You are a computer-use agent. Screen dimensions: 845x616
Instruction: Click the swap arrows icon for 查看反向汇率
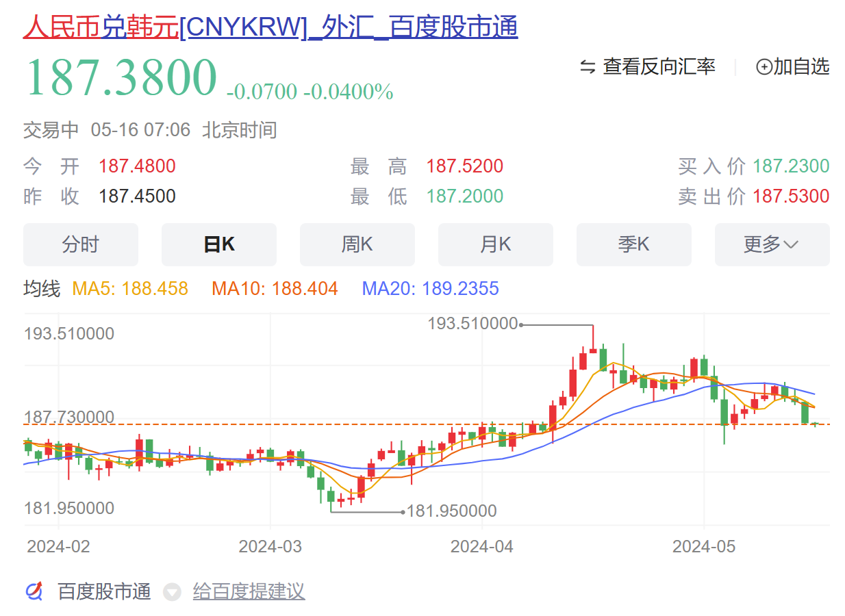pos(588,66)
